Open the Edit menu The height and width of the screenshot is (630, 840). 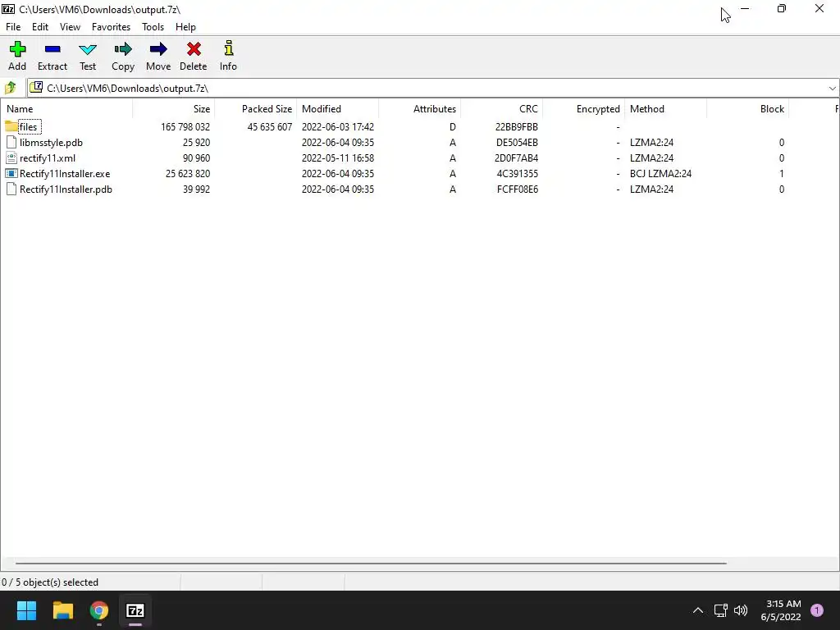click(40, 27)
